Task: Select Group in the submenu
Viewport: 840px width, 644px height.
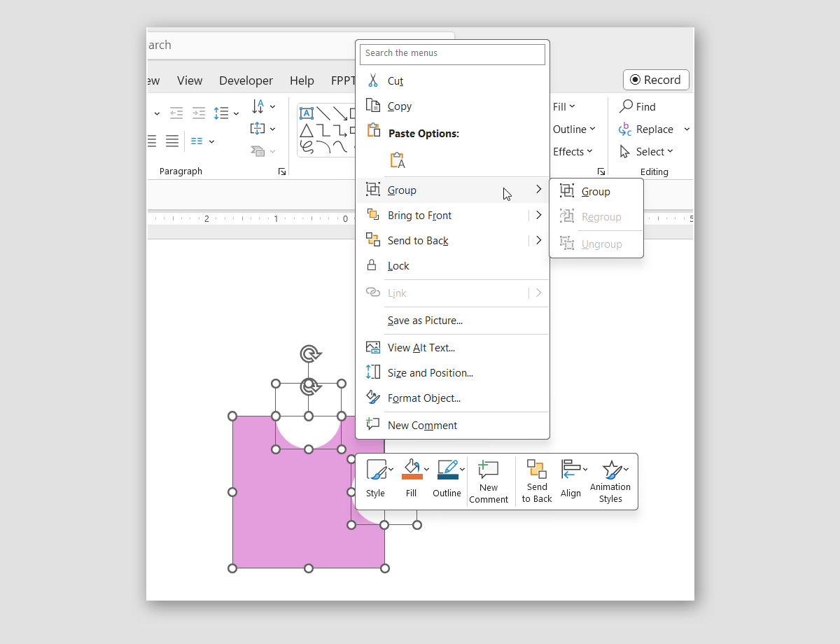Action: [x=596, y=192]
